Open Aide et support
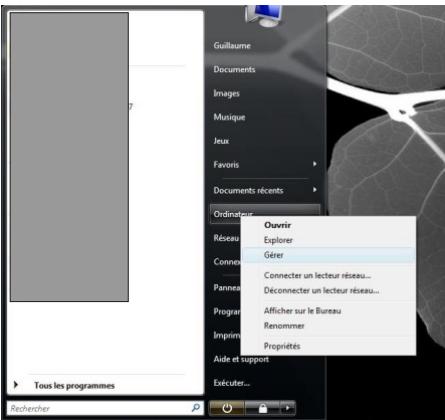The height and width of the screenshot is (420, 445). [x=241, y=359]
